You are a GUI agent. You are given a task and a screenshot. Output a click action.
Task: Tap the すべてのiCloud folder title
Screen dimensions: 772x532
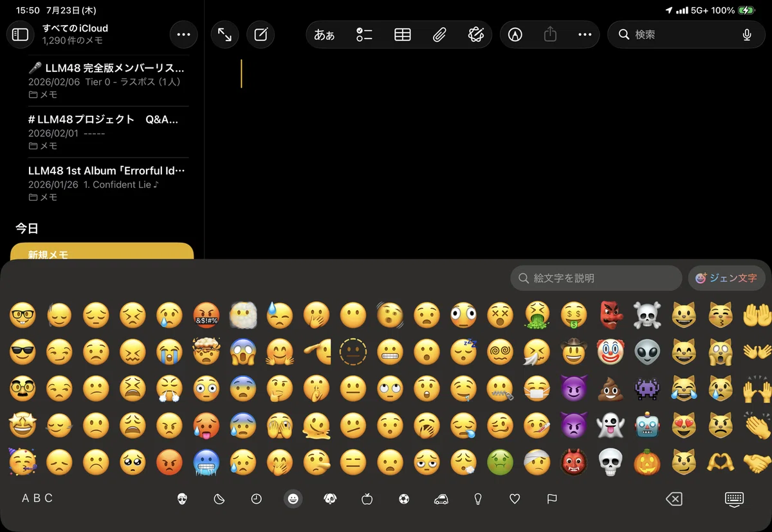click(75, 28)
